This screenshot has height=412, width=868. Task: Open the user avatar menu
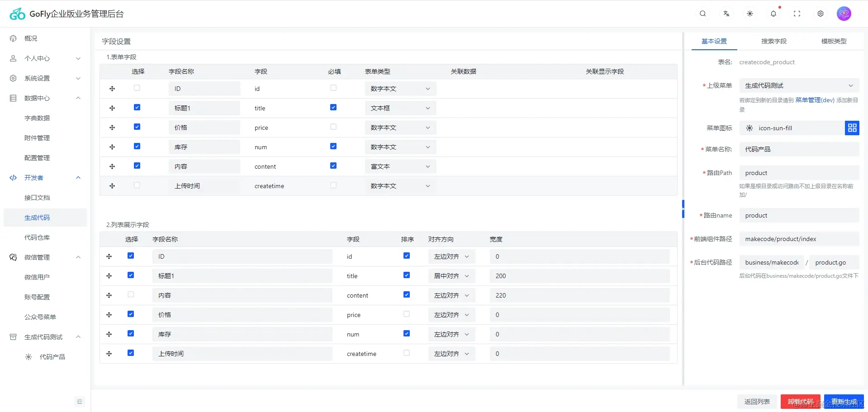click(x=844, y=14)
